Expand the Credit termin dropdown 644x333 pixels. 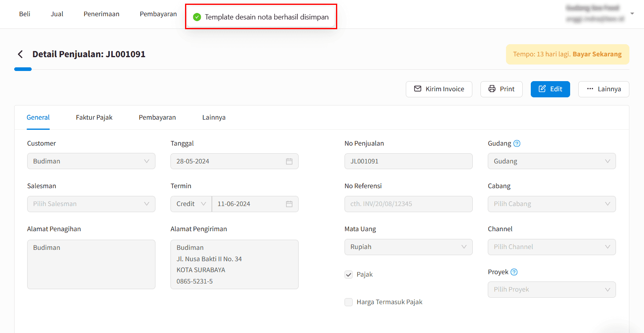point(191,204)
